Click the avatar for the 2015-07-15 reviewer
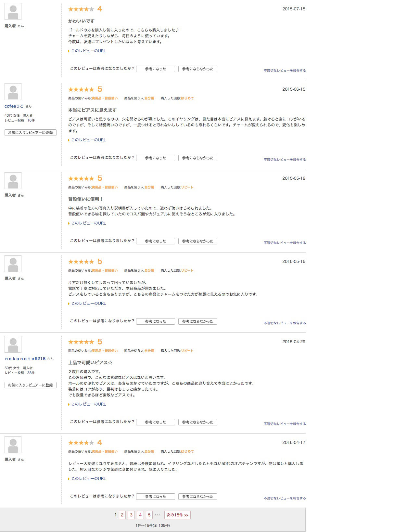 13,11
